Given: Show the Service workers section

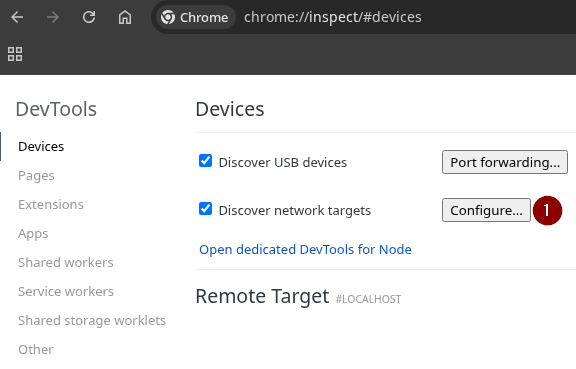Looking at the screenshot, I should coord(66,291).
